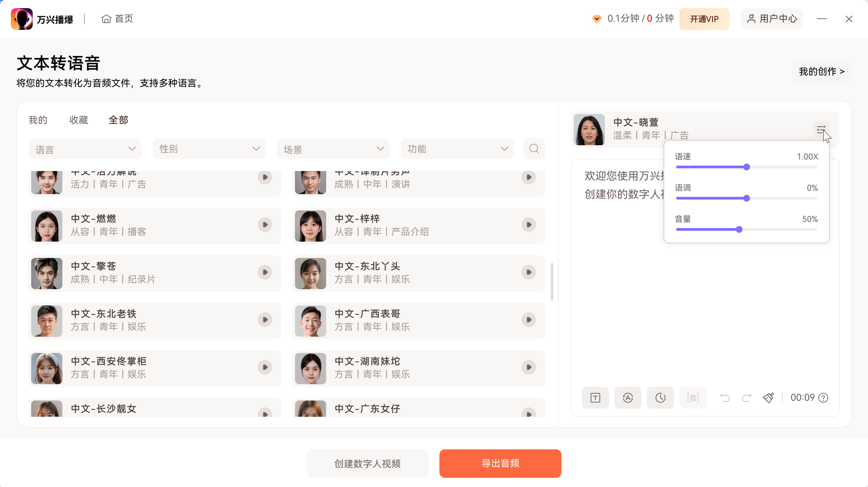Open the 我的创作 link

pyautogui.click(x=821, y=71)
